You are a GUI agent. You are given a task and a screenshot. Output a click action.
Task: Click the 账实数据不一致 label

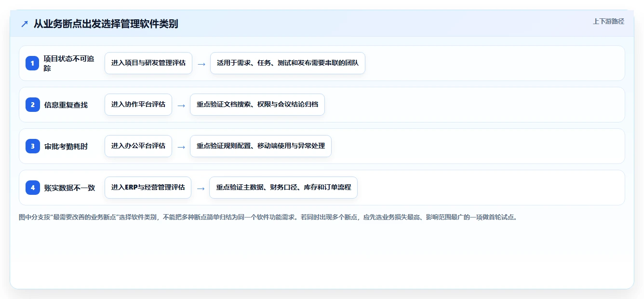pos(69,188)
